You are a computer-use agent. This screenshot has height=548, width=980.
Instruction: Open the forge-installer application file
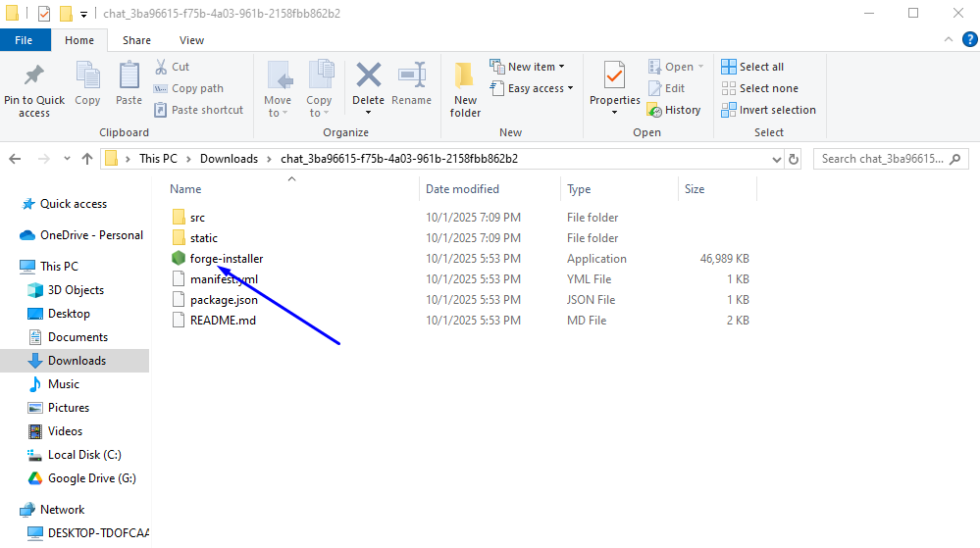click(226, 259)
